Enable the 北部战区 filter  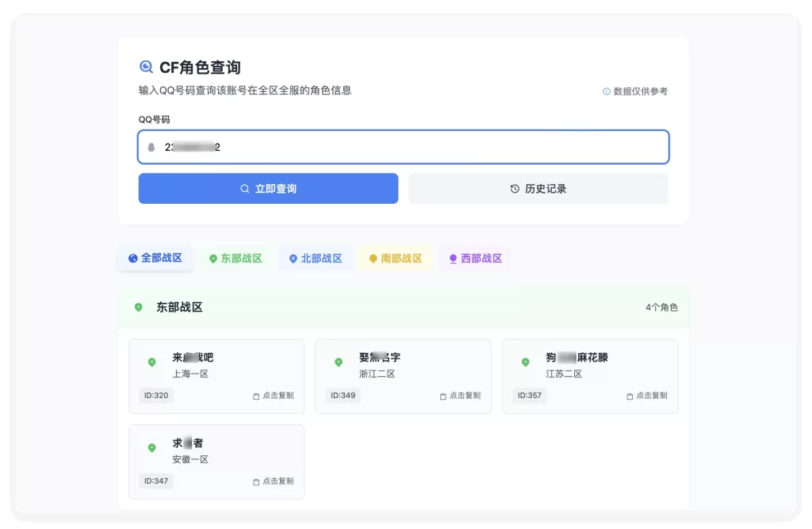tap(316, 258)
